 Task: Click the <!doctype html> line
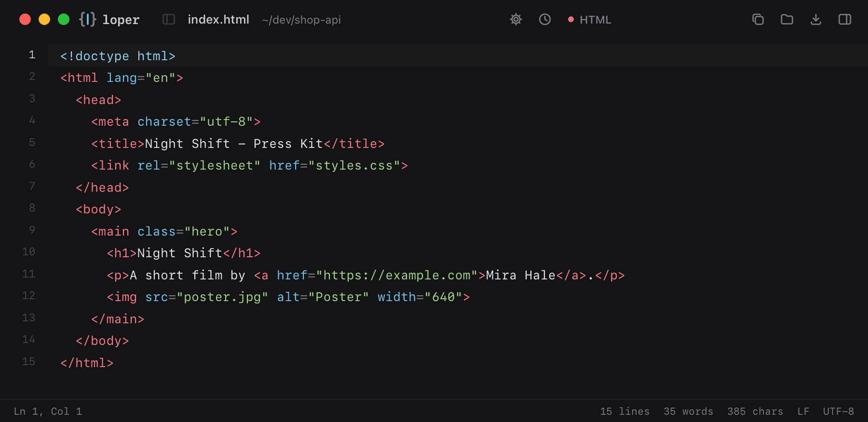click(118, 56)
